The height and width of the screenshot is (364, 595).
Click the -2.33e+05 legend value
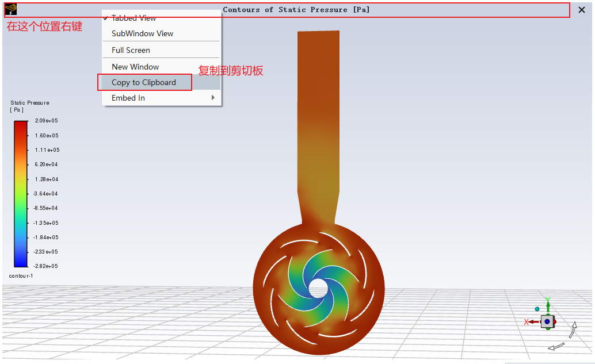click(x=45, y=252)
